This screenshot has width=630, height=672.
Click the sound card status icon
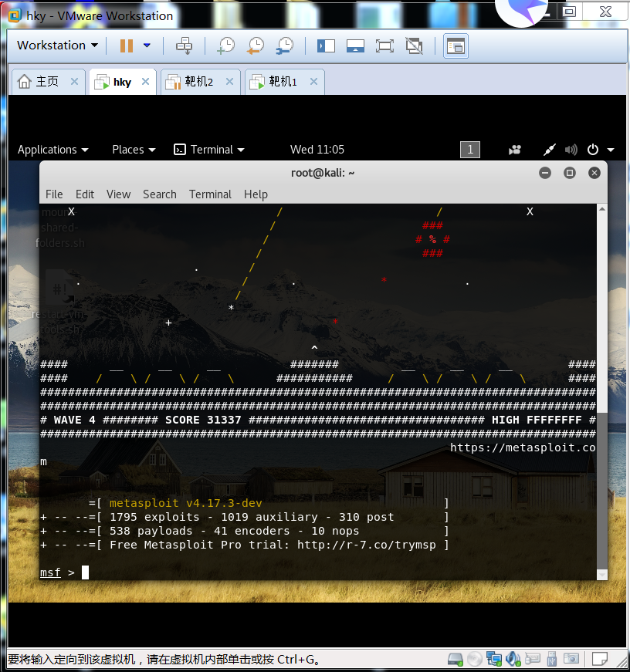513,659
